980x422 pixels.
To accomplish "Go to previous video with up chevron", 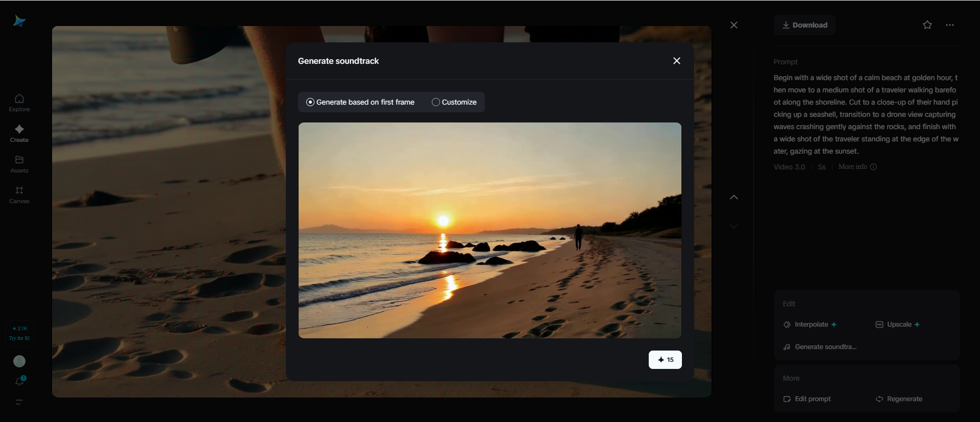I will [734, 197].
